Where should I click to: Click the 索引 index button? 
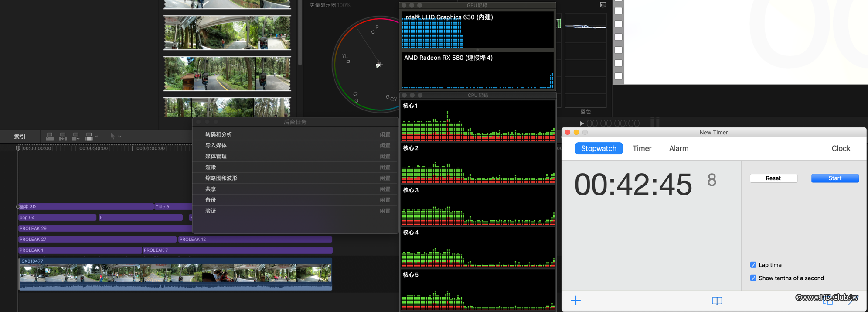tap(20, 137)
